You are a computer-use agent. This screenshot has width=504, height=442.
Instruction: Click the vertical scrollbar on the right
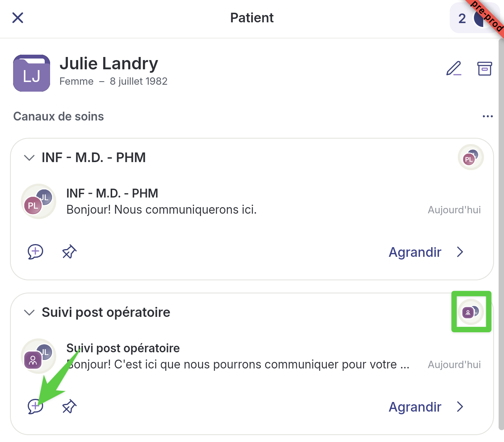click(501, 231)
